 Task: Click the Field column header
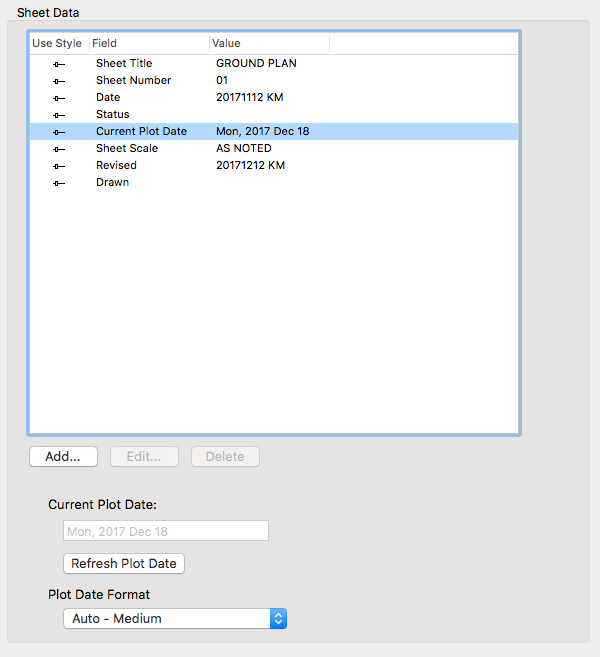148,43
